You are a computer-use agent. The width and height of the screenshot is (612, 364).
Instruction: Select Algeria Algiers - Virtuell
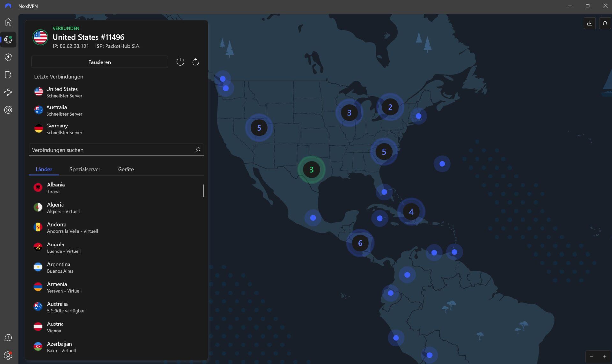pos(116,207)
